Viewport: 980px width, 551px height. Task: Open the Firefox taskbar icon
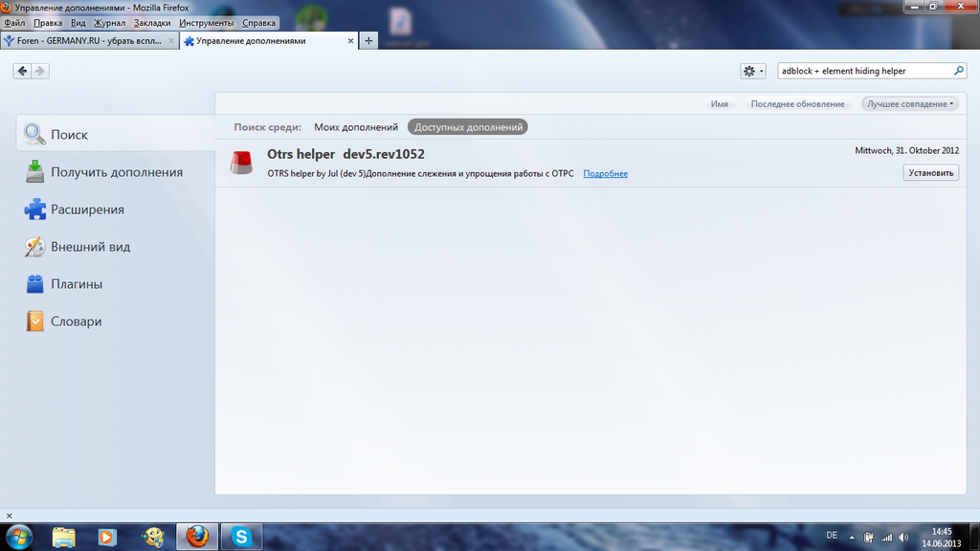coord(196,536)
